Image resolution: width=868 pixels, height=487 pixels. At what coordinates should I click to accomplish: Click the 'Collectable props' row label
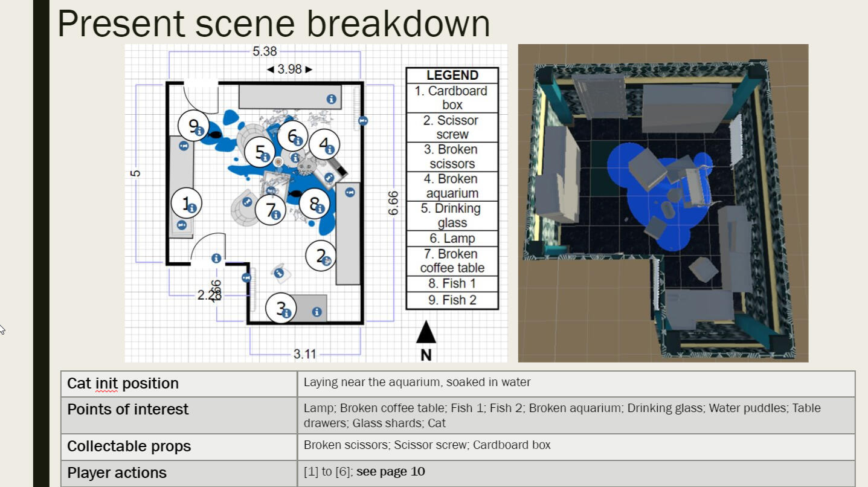point(129,447)
